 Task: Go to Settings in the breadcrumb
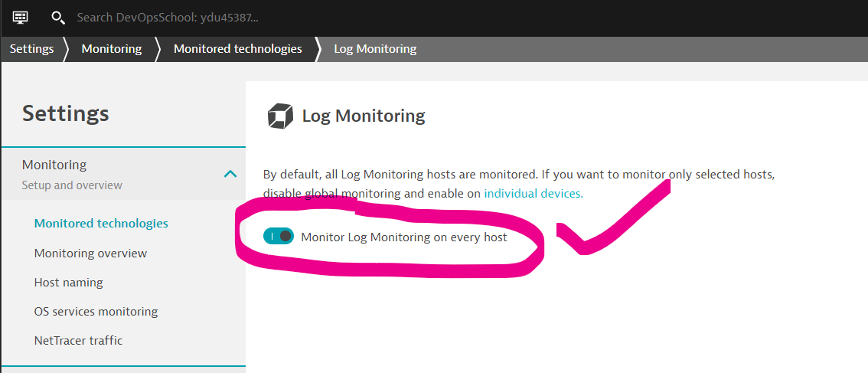coord(31,49)
